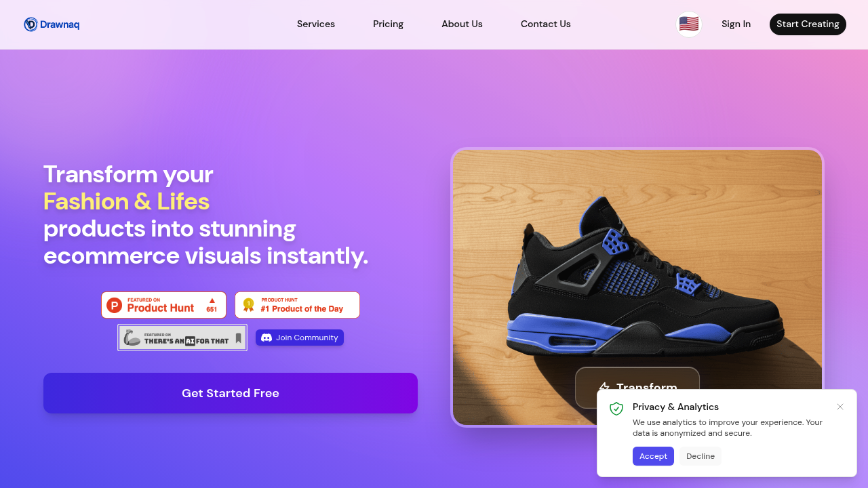Close the Privacy & Analytics popup
The height and width of the screenshot is (488, 868).
click(840, 407)
